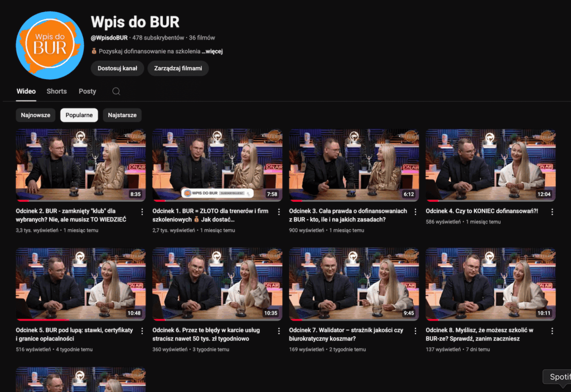The image size is (571, 392).
Task: Open title link 'Odcinek 1. BUR = ZŁOTO'
Action: pyautogui.click(x=210, y=215)
